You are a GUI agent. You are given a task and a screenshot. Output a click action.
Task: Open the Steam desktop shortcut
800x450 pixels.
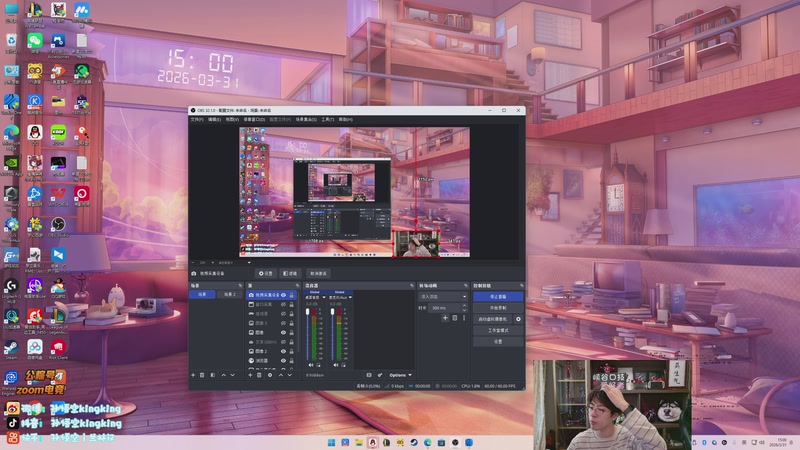coord(11,349)
